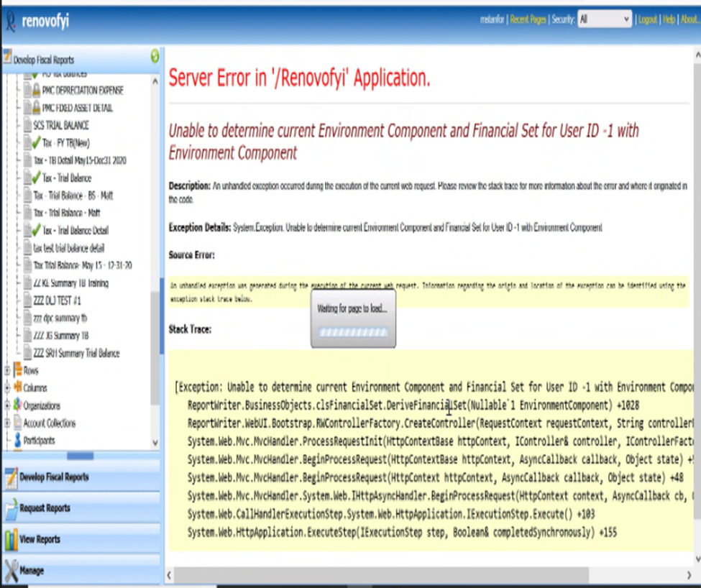Click error page scroll up arrow

(697, 55)
